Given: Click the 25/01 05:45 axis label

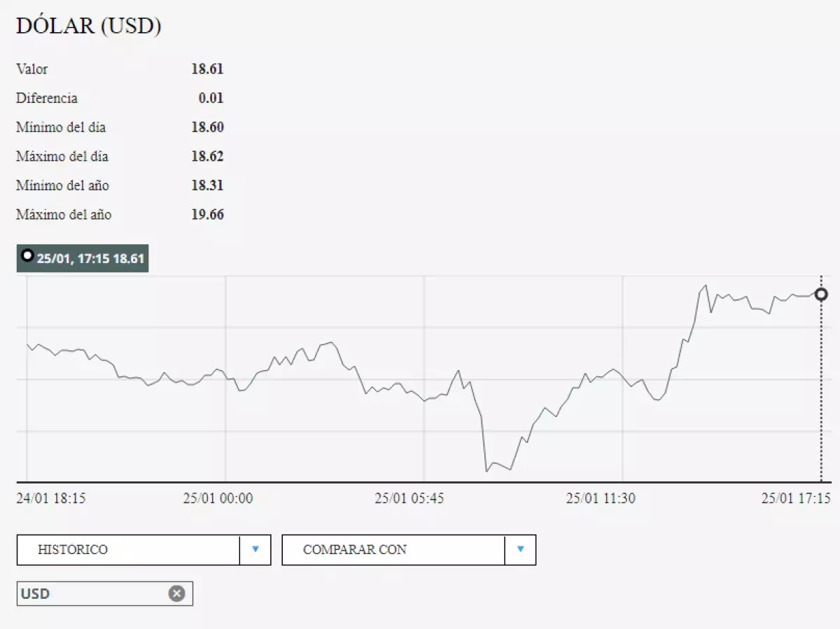Looking at the screenshot, I should click(409, 498).
